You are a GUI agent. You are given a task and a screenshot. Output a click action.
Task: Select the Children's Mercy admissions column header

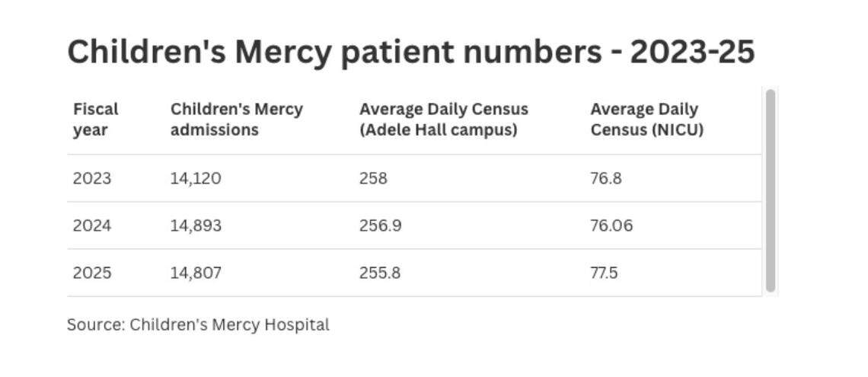[x=236, y=120]
